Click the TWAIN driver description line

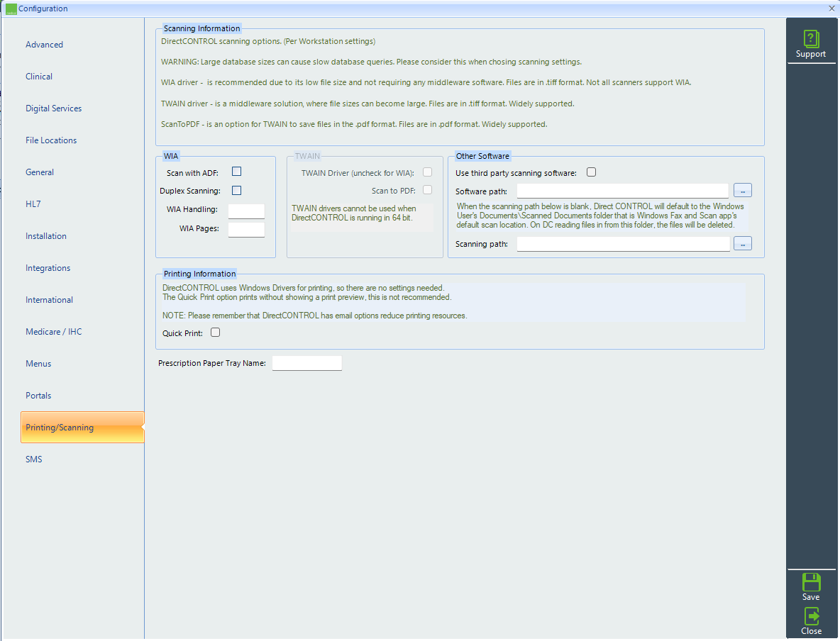367,104
